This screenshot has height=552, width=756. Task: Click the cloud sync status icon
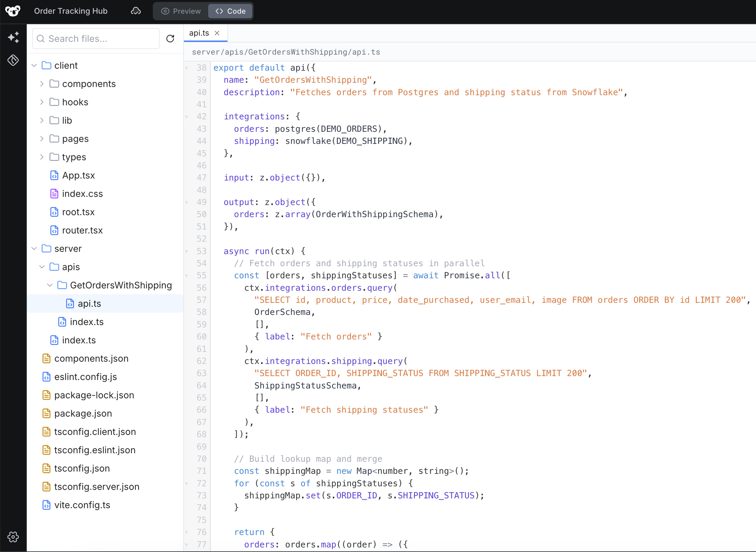point(136,11)
